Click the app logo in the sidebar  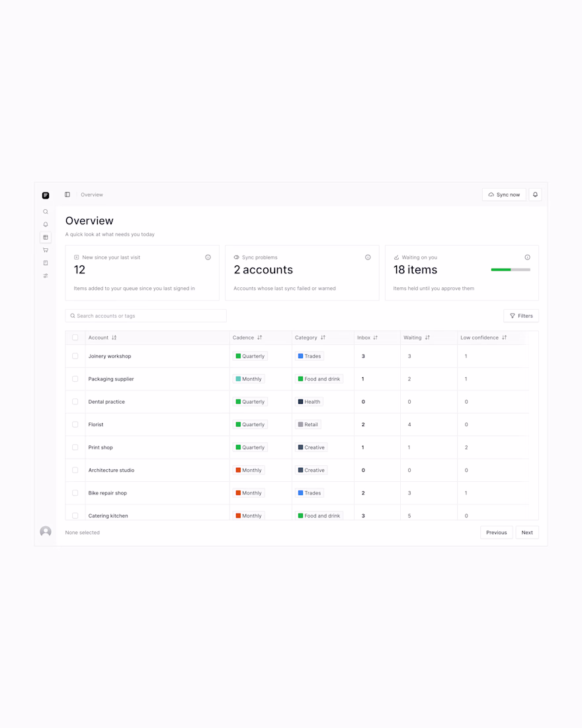46,195
